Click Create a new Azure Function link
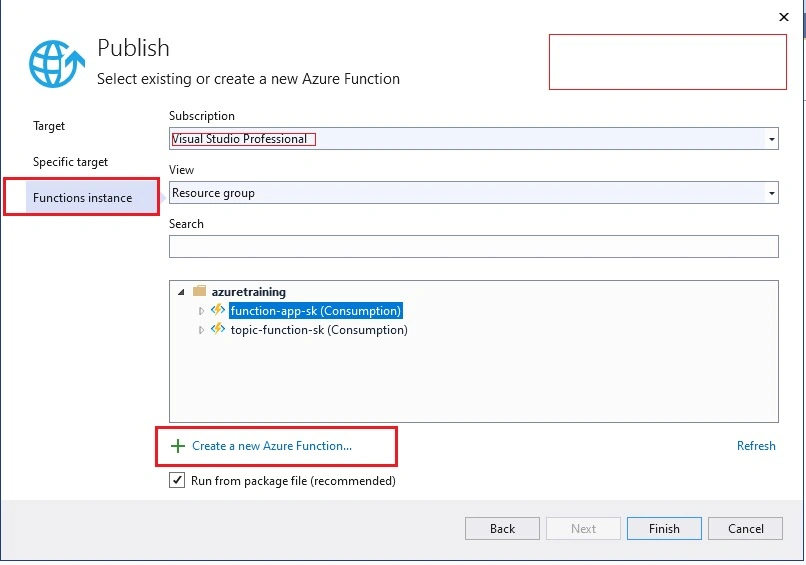Viewport: 806px width, 565px height. [272, 446]
